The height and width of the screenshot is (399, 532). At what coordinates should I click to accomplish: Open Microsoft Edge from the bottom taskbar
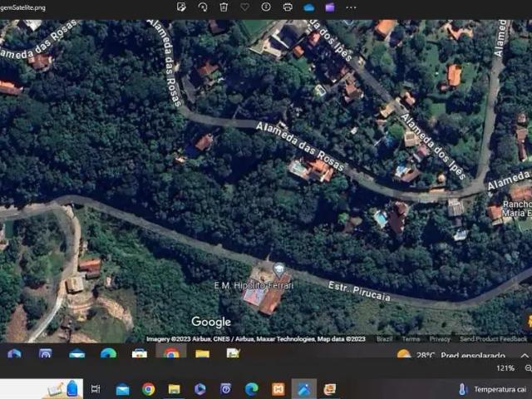point(251,389)
